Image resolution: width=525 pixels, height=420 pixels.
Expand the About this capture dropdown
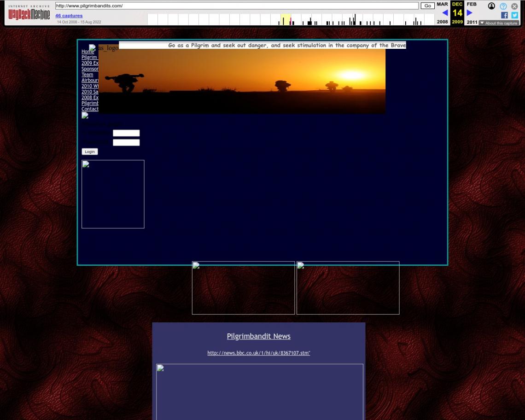[x=499, y=23]
